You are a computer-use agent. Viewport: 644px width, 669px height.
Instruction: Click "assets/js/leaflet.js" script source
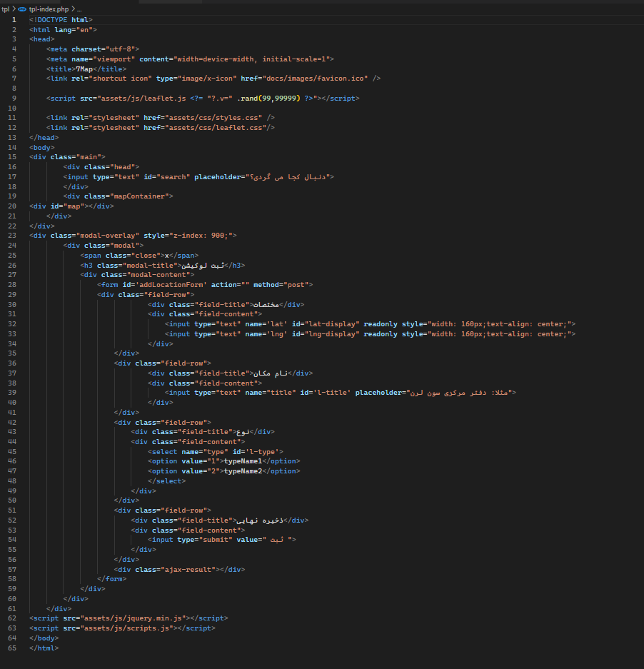[x=141, y=99]
